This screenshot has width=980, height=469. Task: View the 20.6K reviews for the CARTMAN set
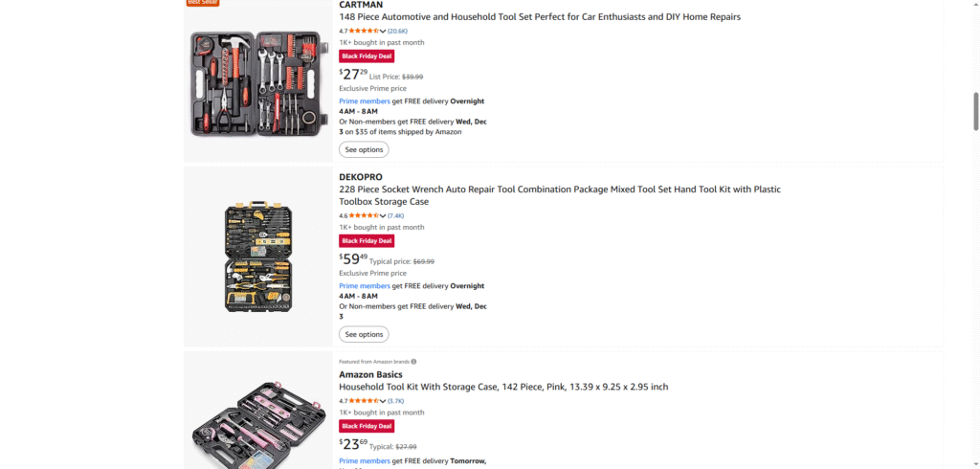(x=397, y=31)
